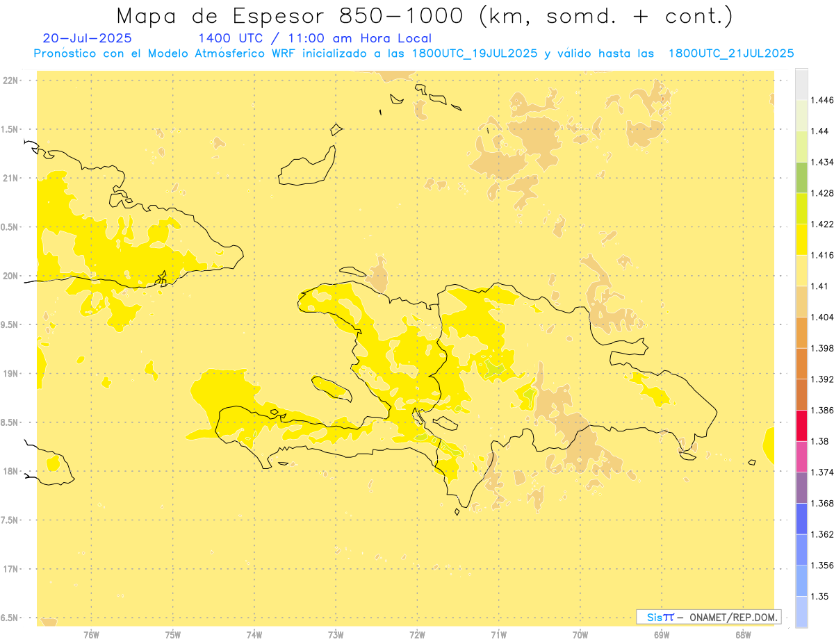Click the '71W' longitude label
Image resolution: width=834 pixels, height=644 pixels.
tap(498, 634)
